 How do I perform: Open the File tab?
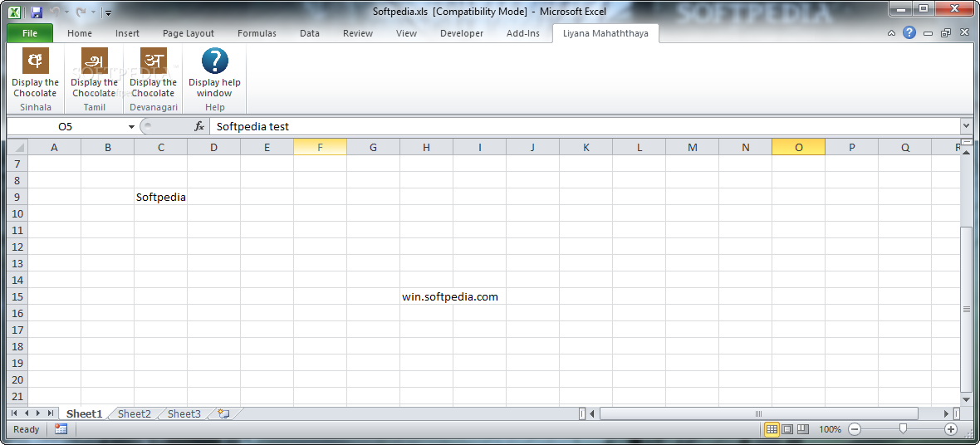click(29, 34)
